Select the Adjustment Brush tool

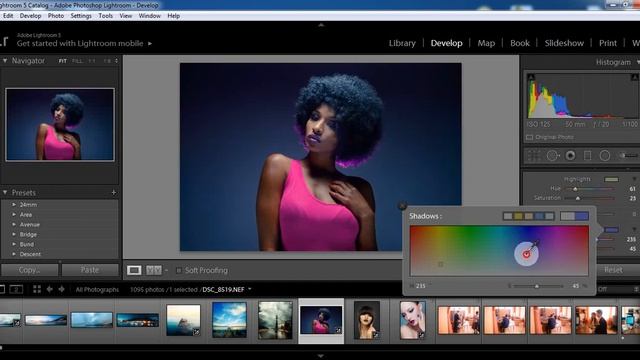(628, 156)
